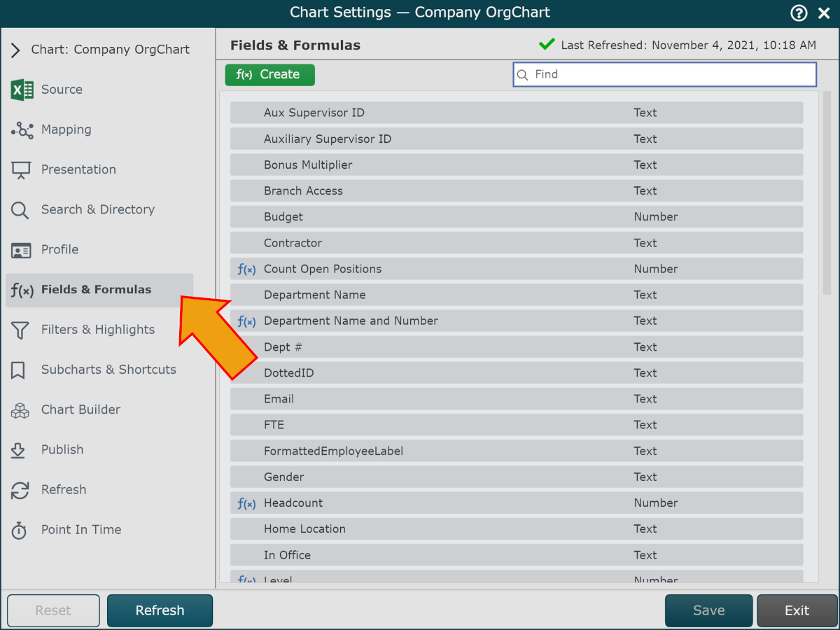This screenshot has height=630, width=840.
Task: Open the Publish settings tab
Action: click(x=62, y=450)
